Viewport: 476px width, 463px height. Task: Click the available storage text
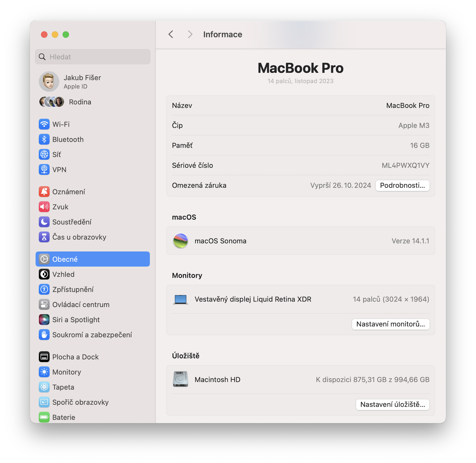point(373,380)
